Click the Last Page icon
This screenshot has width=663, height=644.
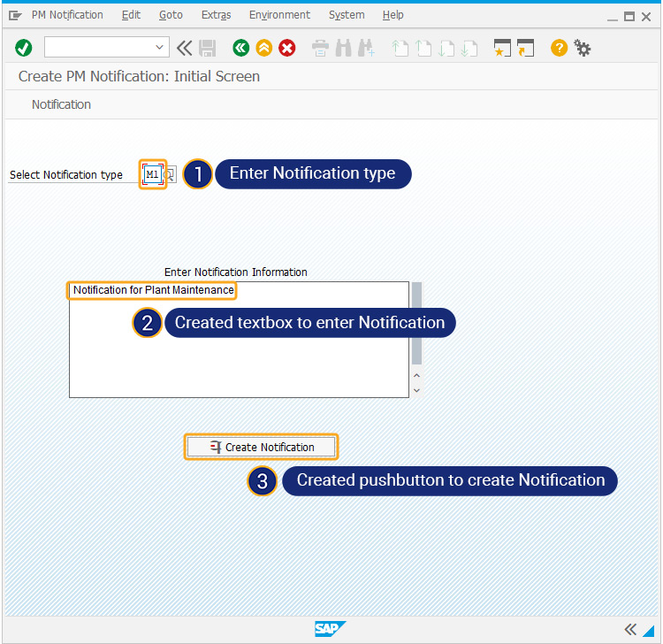(469, 49)
